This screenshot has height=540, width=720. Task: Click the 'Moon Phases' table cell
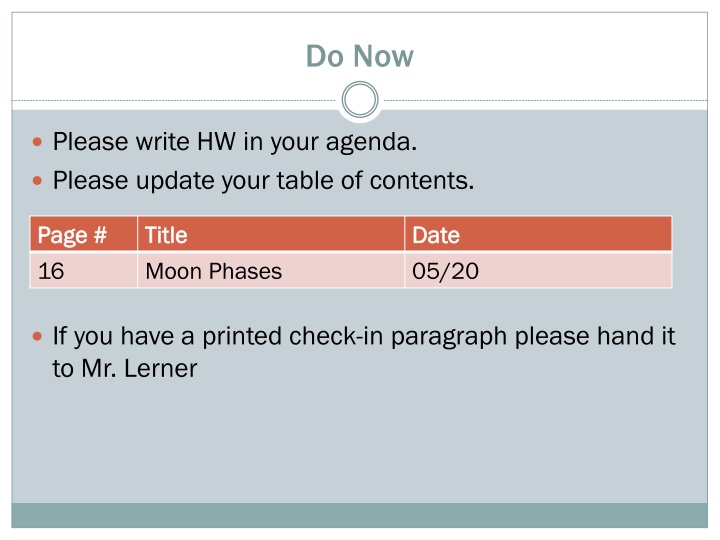click(x=271, y=270)
